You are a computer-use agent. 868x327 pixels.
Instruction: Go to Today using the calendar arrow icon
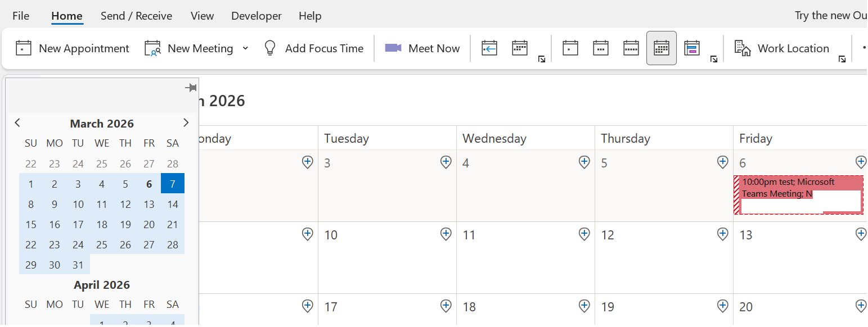point(489,48)
